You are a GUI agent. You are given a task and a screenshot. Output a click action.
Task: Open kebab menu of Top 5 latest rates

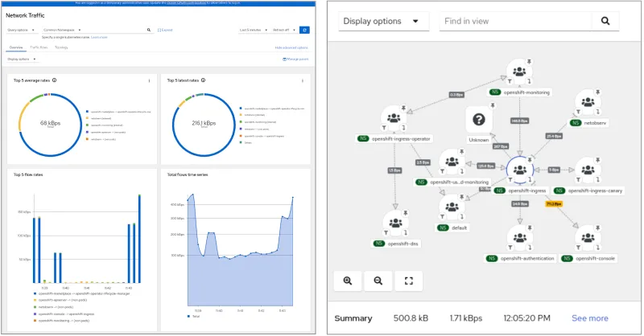coord(303,81)
